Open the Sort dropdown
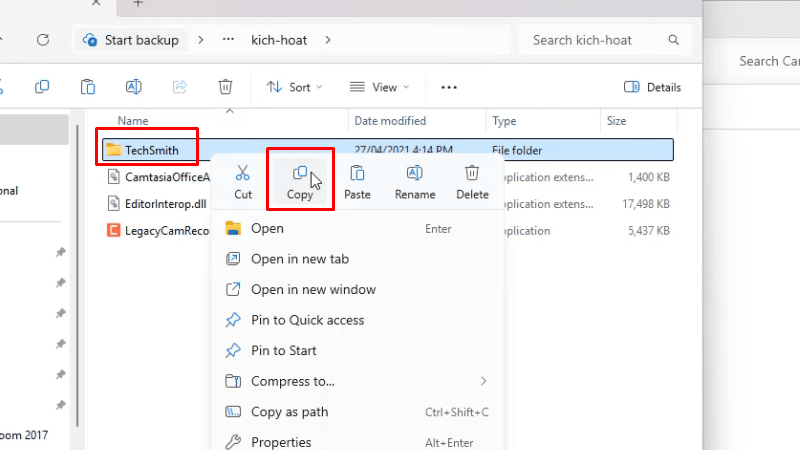Viewport: 800px width, 450px height. click(295, 87)
